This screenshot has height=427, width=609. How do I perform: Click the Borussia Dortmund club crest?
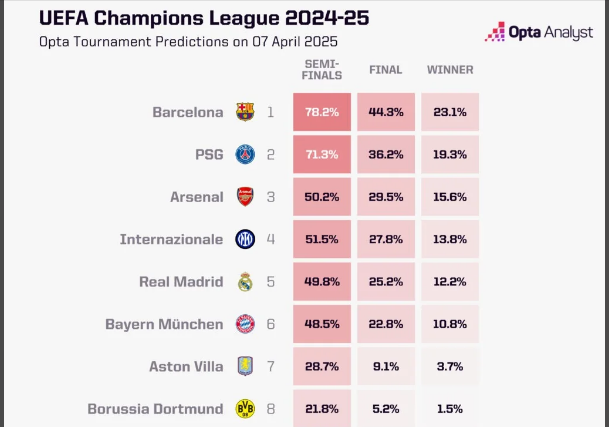point(245,409)
